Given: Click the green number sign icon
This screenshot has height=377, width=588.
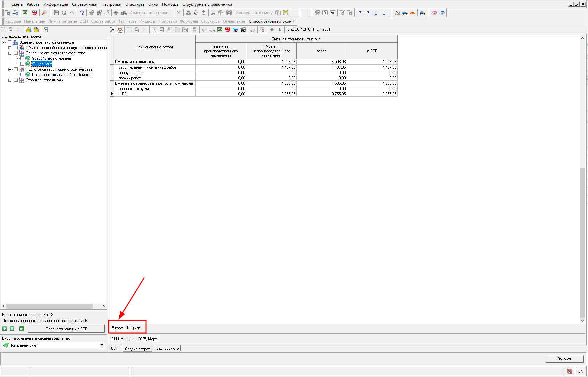Looking at the screenshot, I should pyautogui.click(x=22, y=329).
